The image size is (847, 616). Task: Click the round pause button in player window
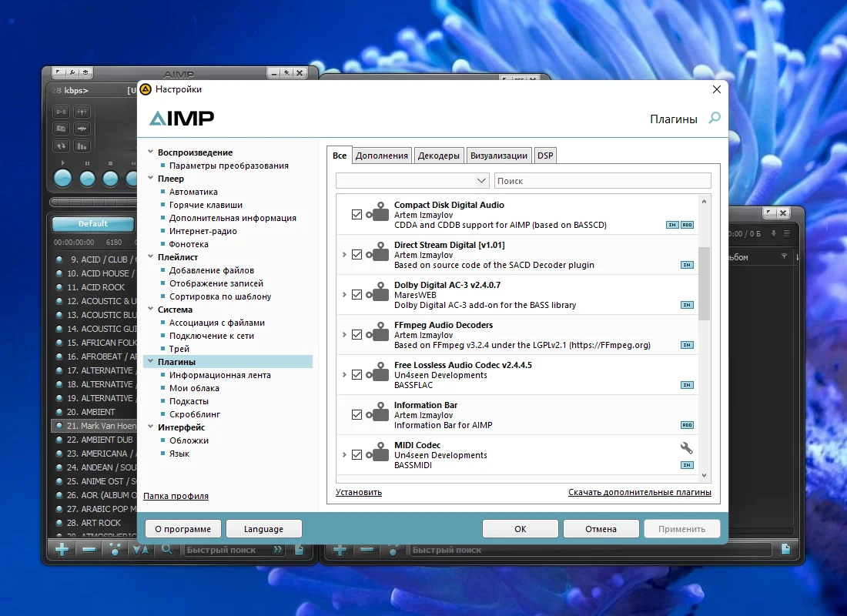coord(87,179)
